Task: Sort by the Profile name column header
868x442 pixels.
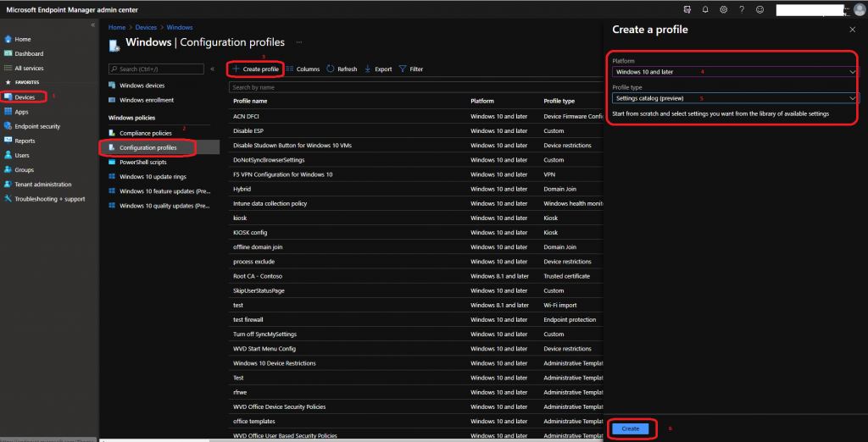Action: [250, 102]
